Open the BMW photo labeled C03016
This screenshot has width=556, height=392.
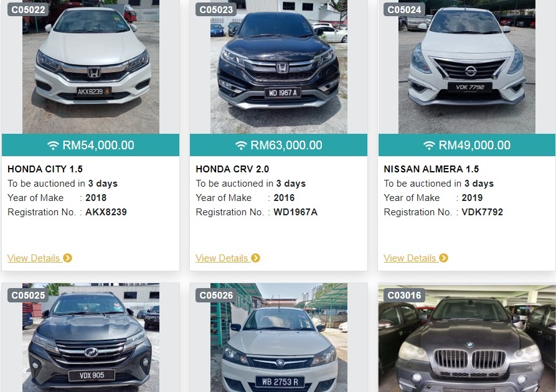(x=466, y=337)
